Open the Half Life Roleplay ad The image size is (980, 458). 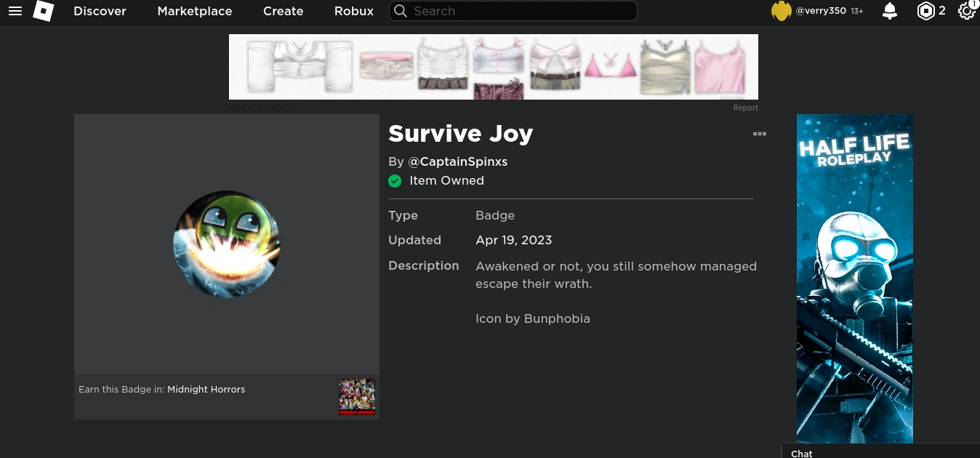point(854,278)
